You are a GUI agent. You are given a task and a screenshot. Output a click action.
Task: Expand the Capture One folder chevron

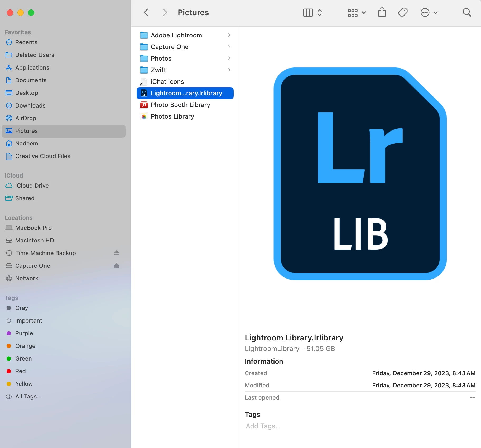tap(229, 47)
